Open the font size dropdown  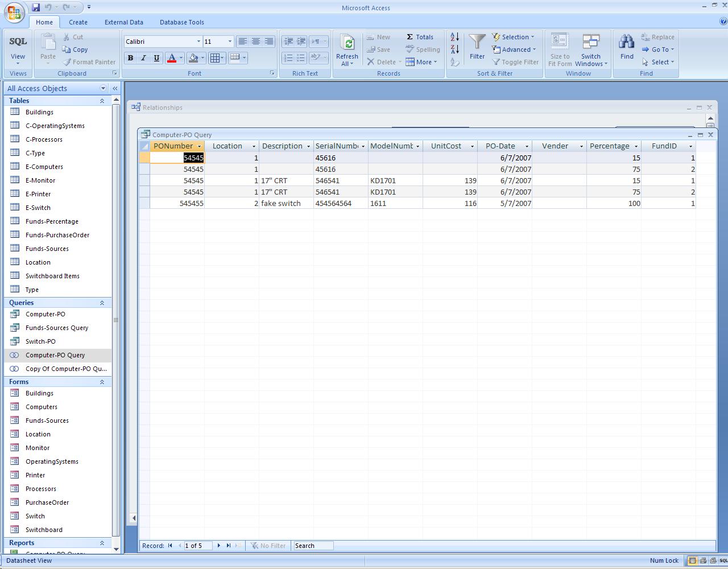[230, 42]
